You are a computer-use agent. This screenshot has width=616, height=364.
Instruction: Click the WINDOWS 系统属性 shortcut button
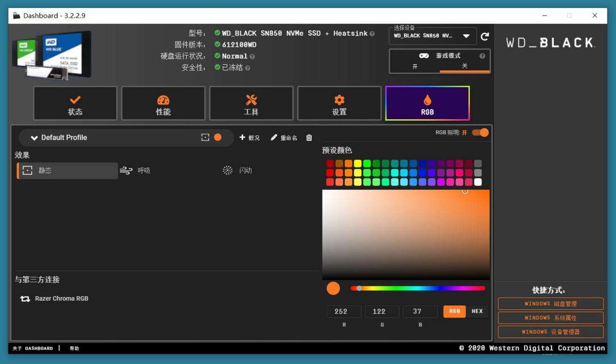(551, 318)
